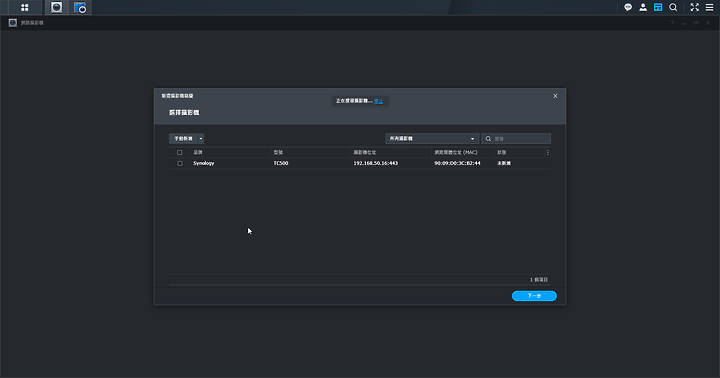The width and height of the screenshot is (720, 378).
Task: Open the top bar search magnifier
Action: point(673,7)
